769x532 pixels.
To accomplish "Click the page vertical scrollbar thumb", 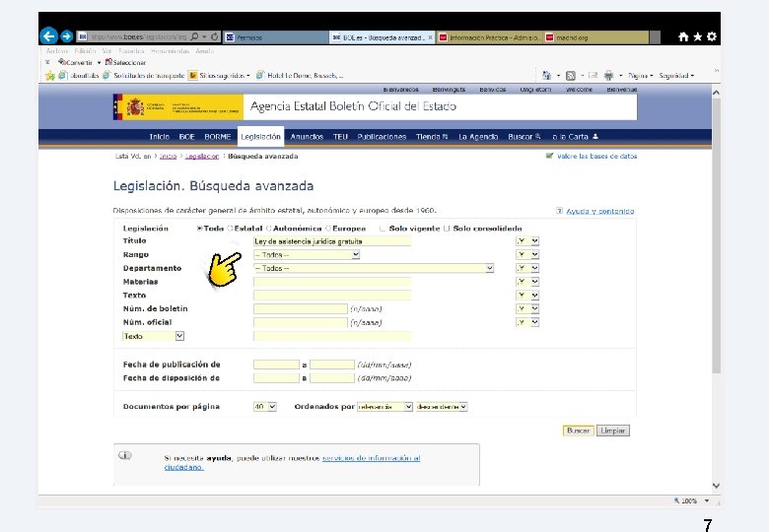I will click(x=716, y=235).
